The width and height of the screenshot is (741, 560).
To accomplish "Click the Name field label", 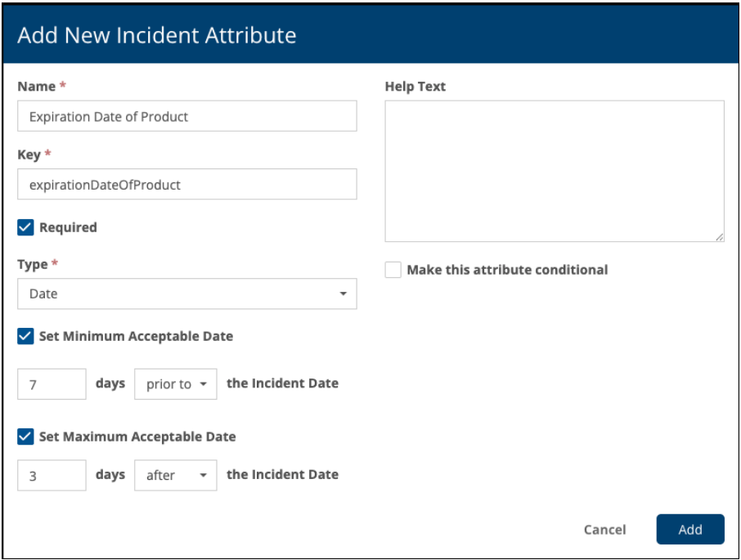I will (36, 87).
